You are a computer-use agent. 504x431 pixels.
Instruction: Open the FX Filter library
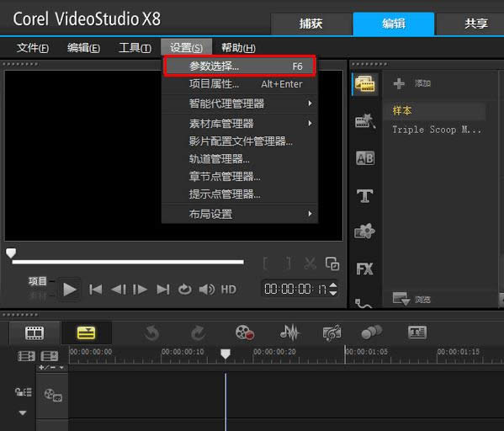(365, 269)
